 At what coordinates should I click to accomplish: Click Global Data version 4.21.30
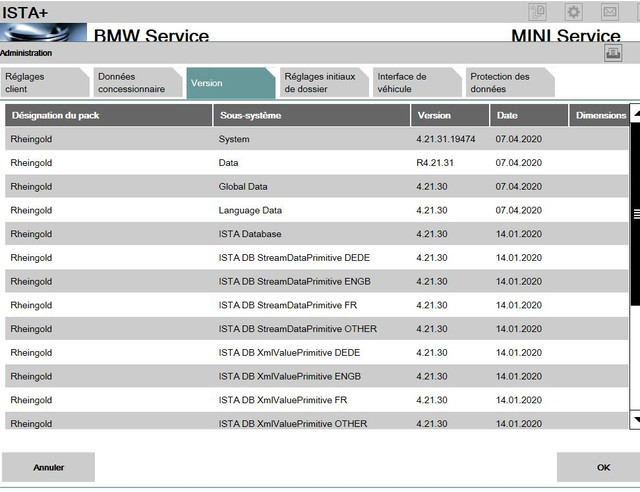click(432, 186)
